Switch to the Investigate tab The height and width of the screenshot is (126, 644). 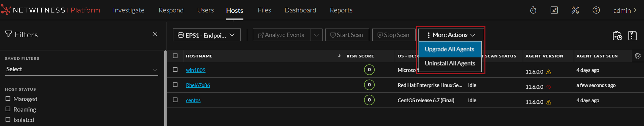pyautogui.click(x=128, y=10)
